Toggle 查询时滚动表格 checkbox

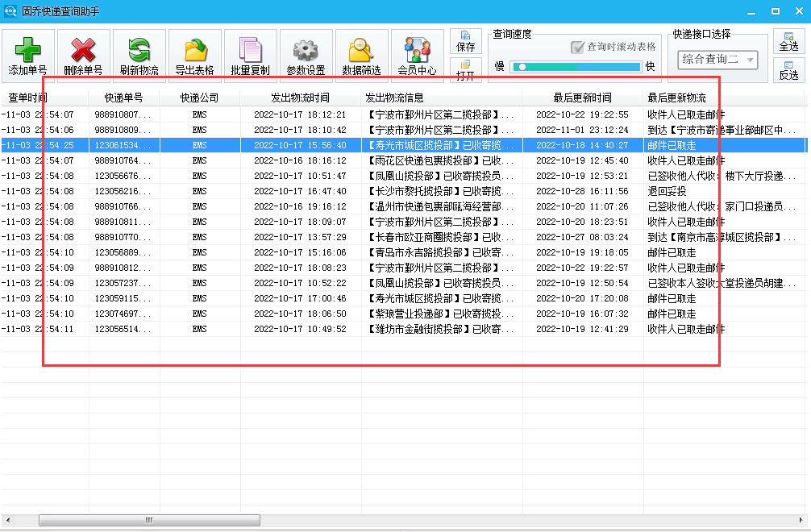[577, 47]
